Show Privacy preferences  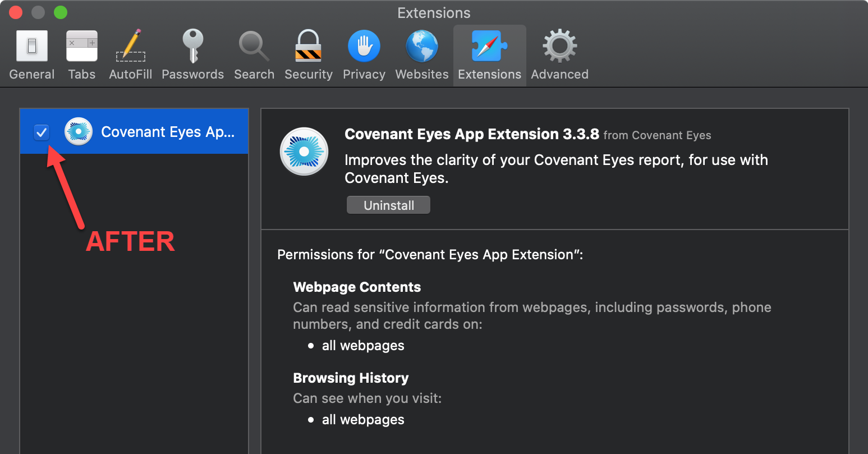(364, 55)
